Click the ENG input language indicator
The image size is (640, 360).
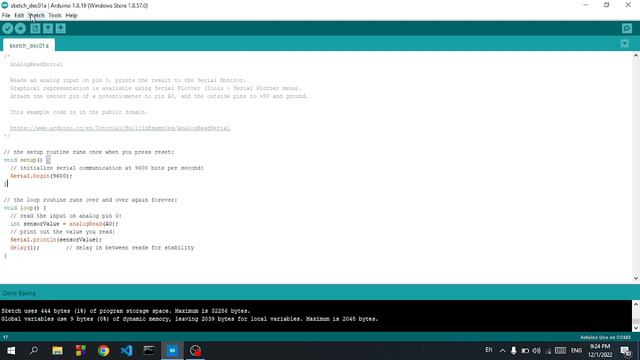click(576, 351)
